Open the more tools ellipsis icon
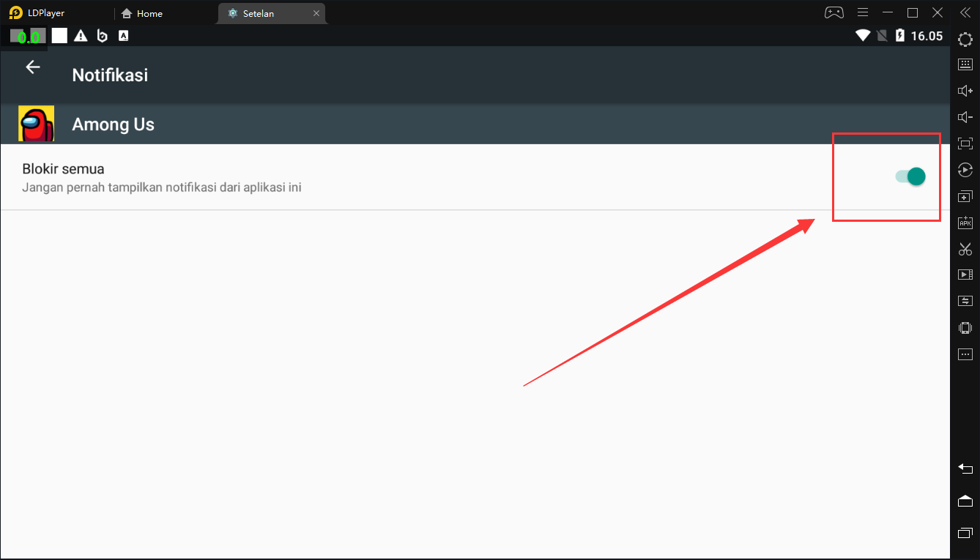 coord(965,354)
